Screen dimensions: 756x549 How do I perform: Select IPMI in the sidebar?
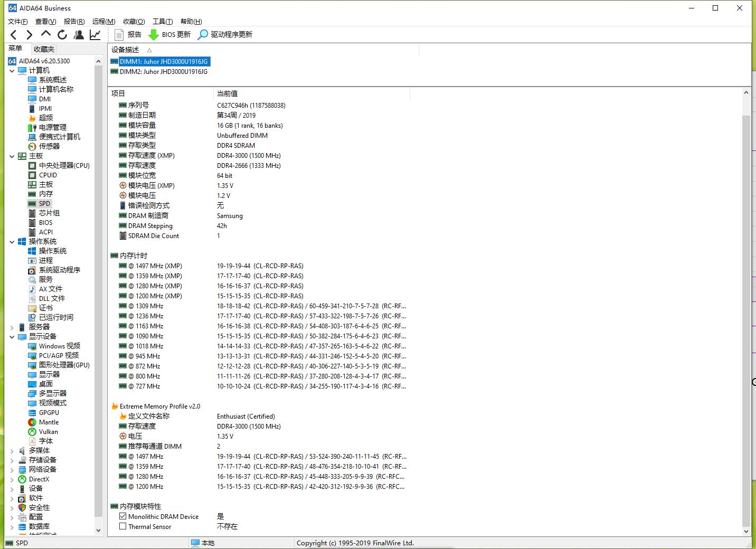(45, 108)
